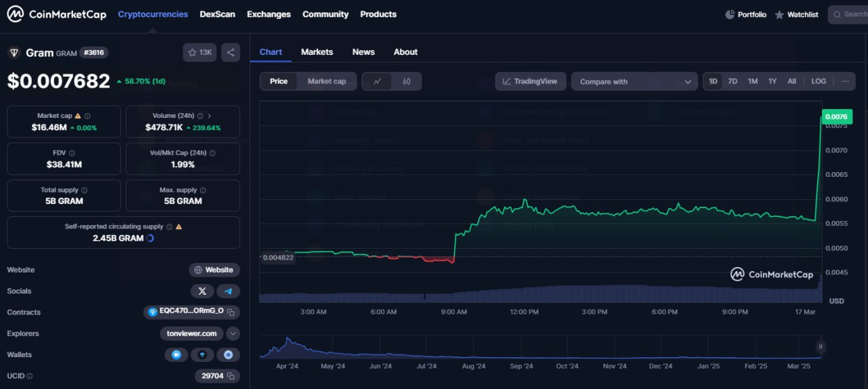868x389 pixels.
Task: Click the share icon next to Gram
Action: click(x=231, y=52)
